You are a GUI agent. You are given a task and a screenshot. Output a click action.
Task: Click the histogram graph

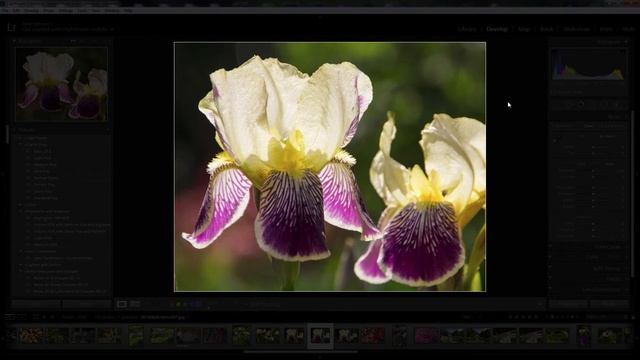click(588, 64)
